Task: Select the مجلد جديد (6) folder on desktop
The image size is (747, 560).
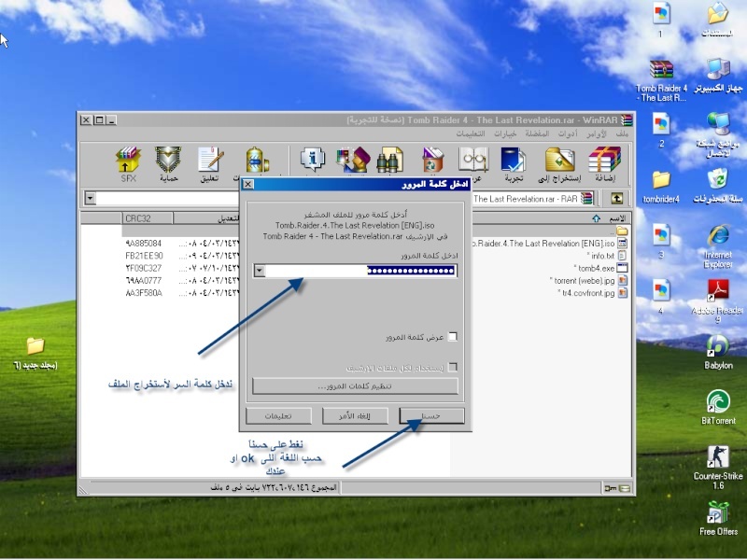Action: coord(35,354)
